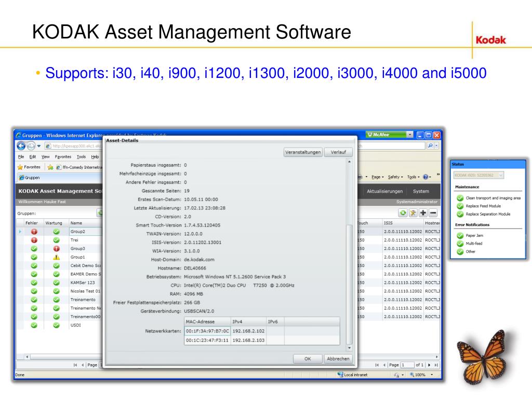Open the Help menu
Viewport: 532px width, 399px height.
pyautogui.click(x=95, y=157)
